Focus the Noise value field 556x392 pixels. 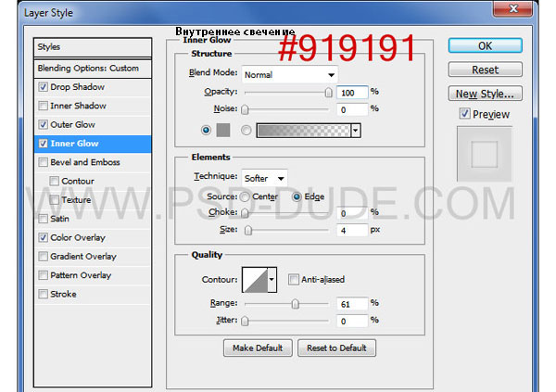352,109
